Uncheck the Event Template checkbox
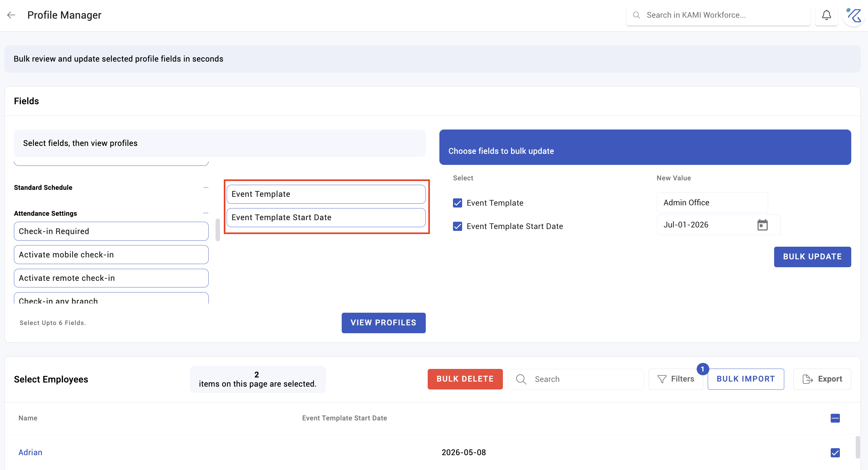 coord(457,203)
